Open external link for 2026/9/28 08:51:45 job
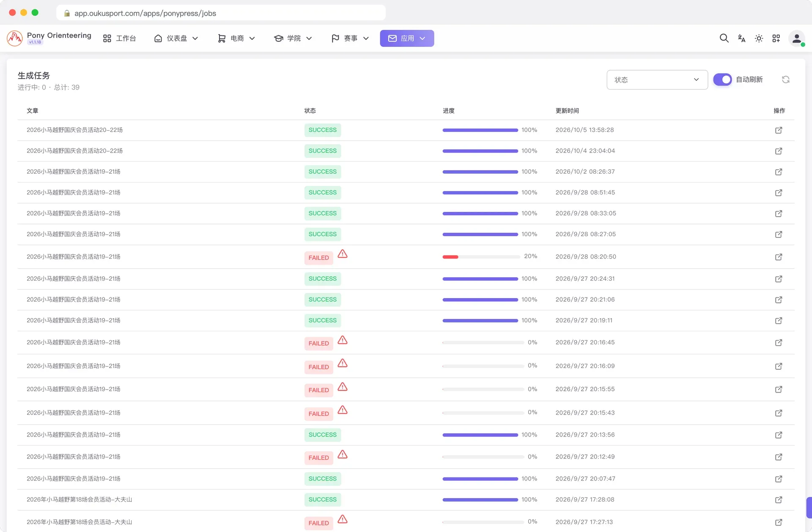This screenshot has height=532, width=812. pyautogui.click(x=779, y=193)
